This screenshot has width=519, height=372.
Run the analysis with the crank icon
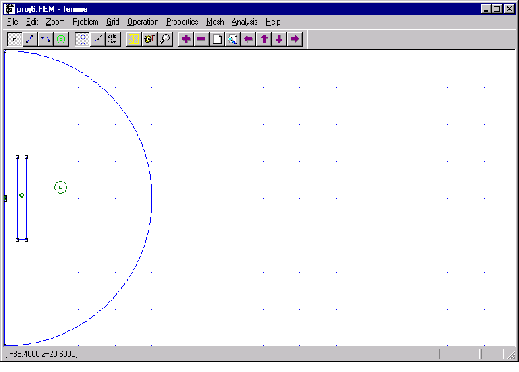[x=149, y=39]
